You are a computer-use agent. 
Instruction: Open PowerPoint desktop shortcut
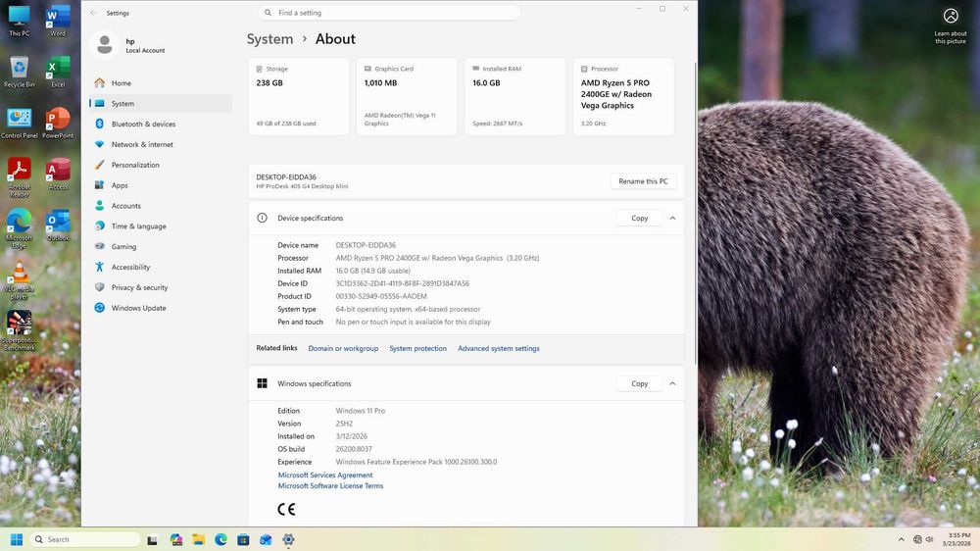[x=58, y=123]
